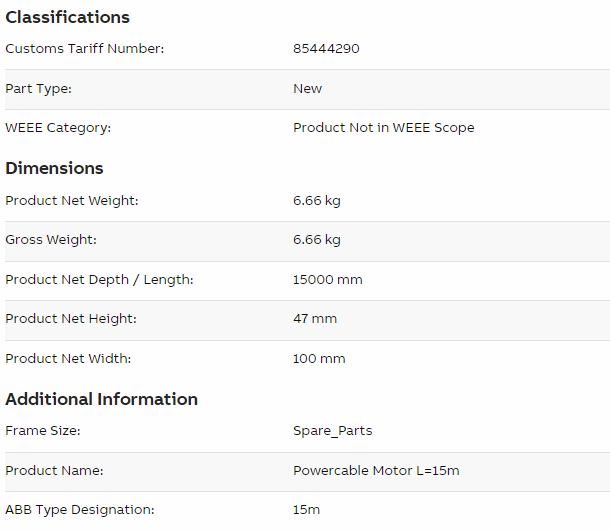Click the Frame Size value Spare_Parts
Viewport: 610px width, 530px height.
[x=332, y=431]
